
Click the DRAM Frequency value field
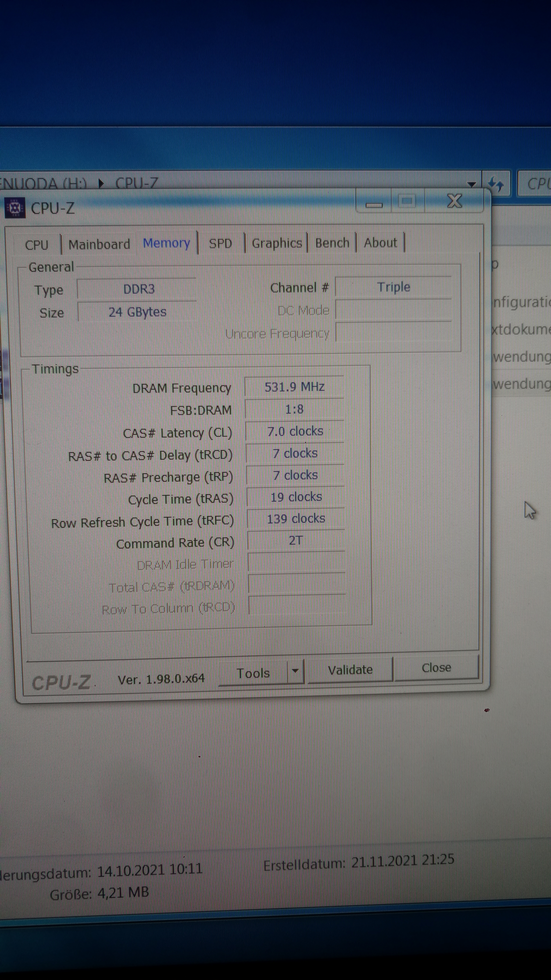294,387
